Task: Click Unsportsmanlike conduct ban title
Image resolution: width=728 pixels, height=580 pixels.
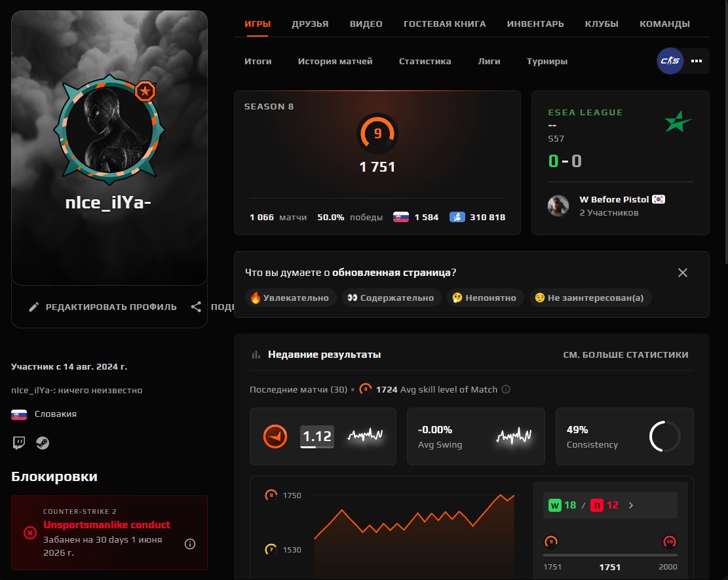Action: (107, 525)
